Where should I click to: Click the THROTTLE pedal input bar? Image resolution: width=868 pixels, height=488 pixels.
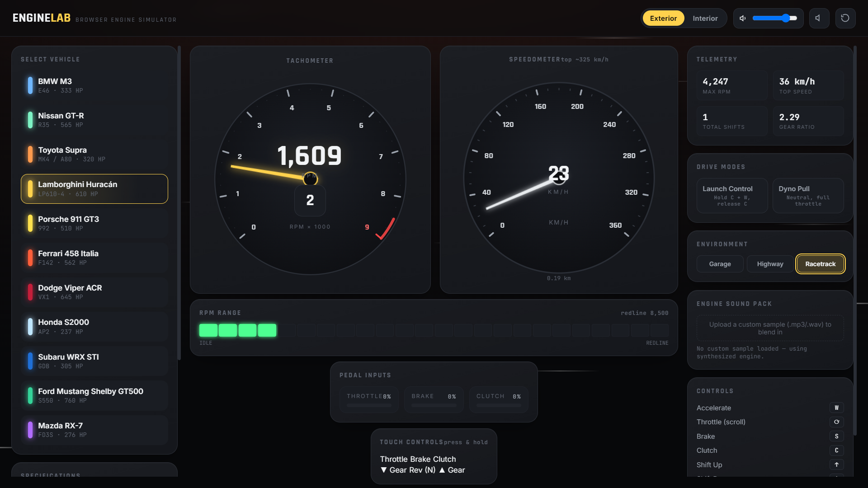tap(369, 405)
